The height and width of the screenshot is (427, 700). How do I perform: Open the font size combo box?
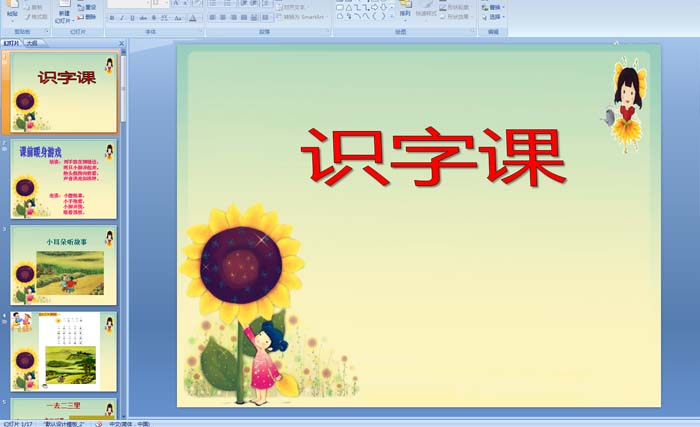(x=160, y=4)
